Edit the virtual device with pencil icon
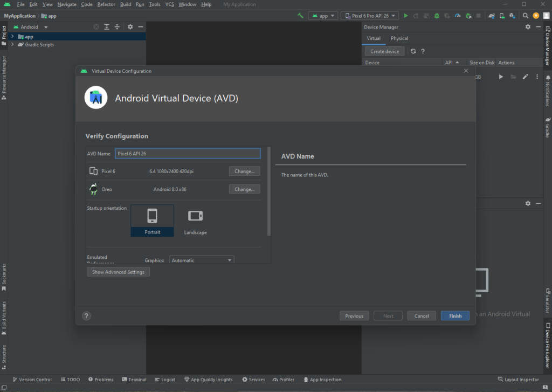This screenshot has width=552, height=392. [525, 77]
